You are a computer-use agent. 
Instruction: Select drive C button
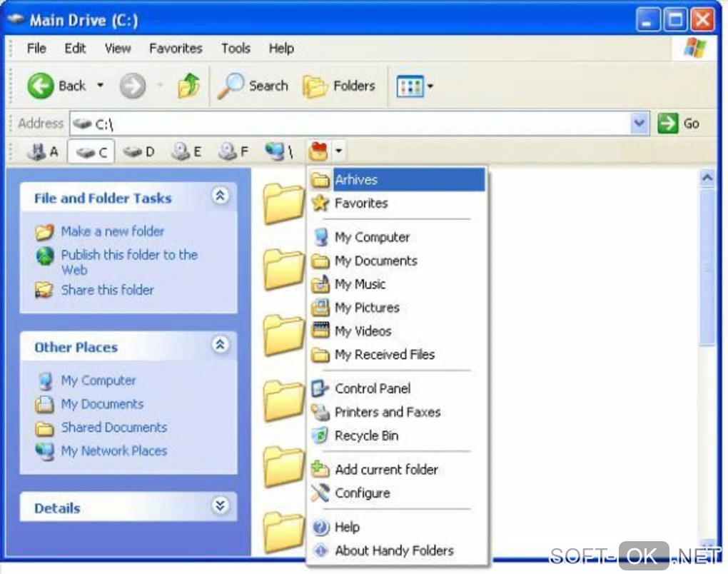pos(91,151)
